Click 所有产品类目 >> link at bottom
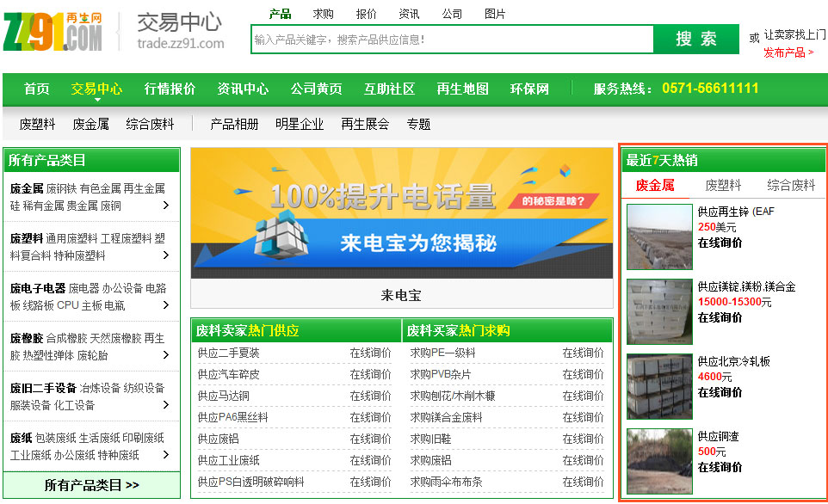This screenshot has width=828, height=504. [x=91, y=485]
